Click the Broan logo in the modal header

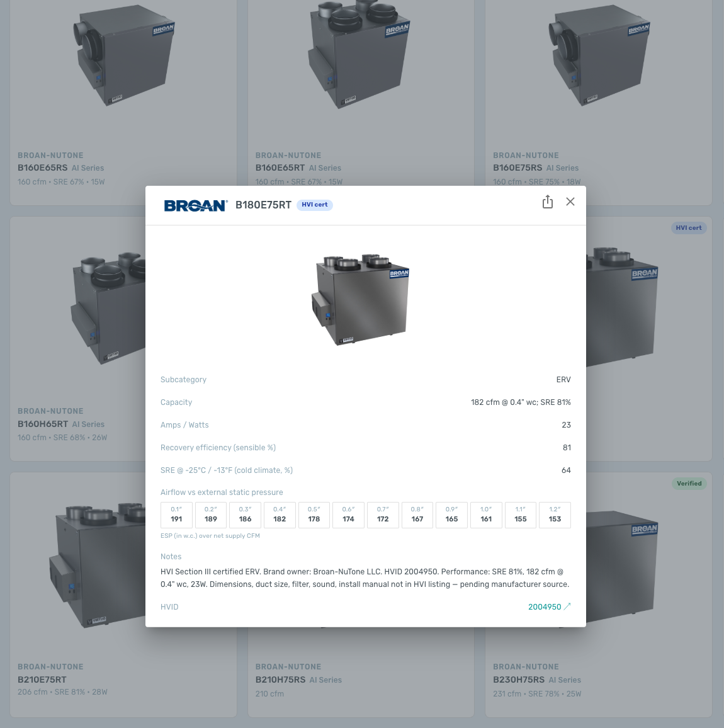(x=196, y=205)
